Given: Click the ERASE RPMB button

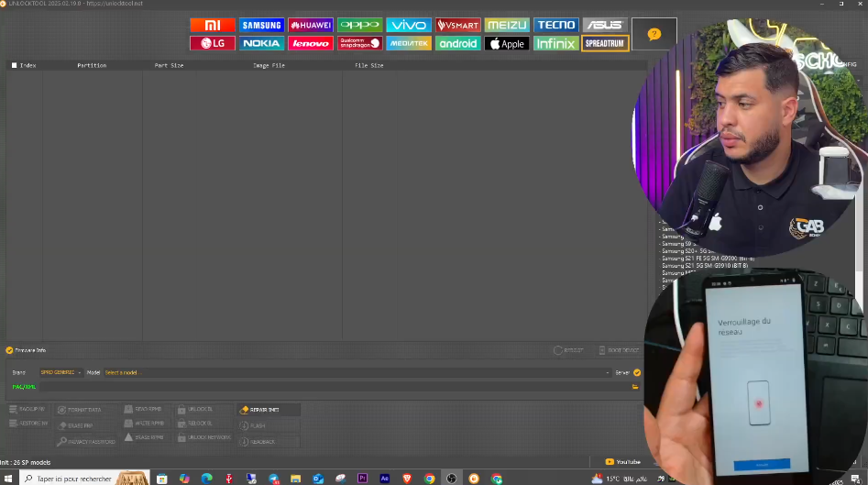Looking at the screenshot, I should click(x=144, y=437).
